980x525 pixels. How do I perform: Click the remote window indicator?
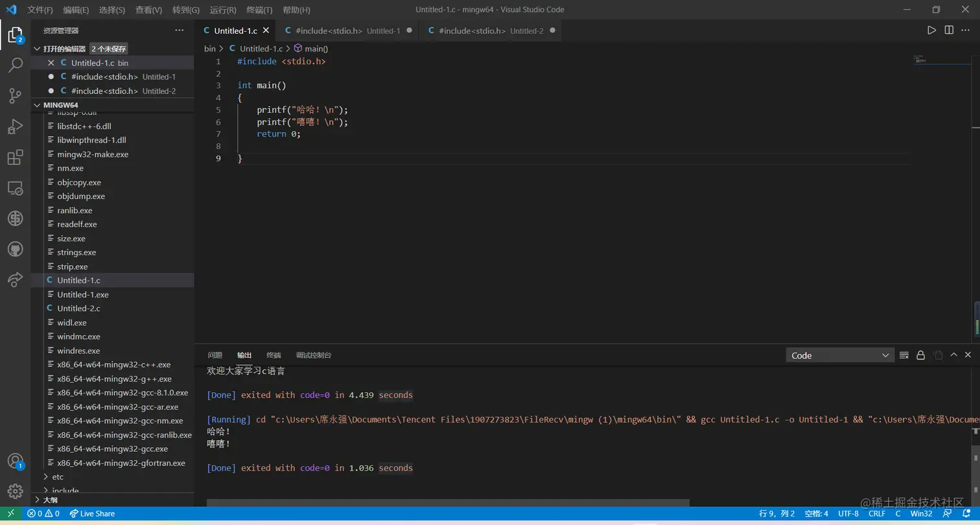(11, 513)
